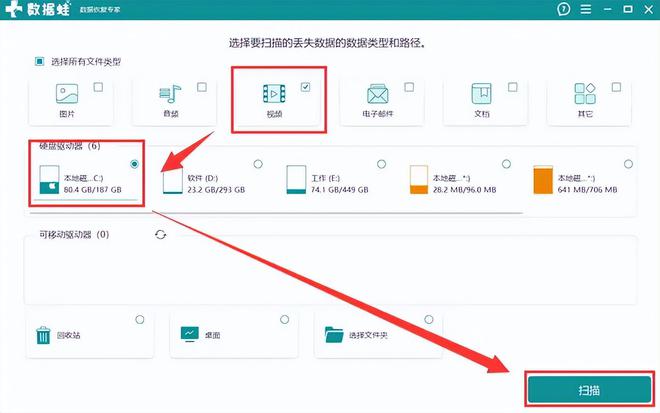This screenshot has width=660, height=413.
Task: Check the 图片 file type checkbox
Action: click(98, 87)
